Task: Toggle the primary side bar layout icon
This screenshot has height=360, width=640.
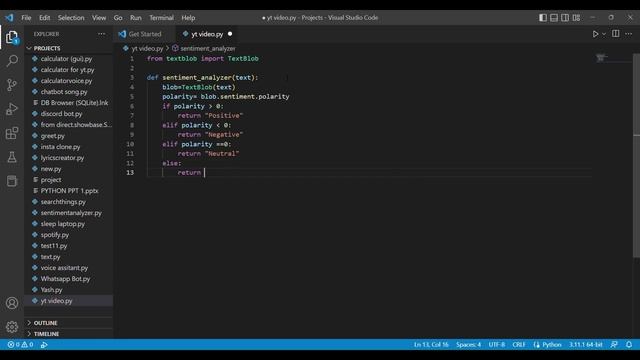Action: 542,18
